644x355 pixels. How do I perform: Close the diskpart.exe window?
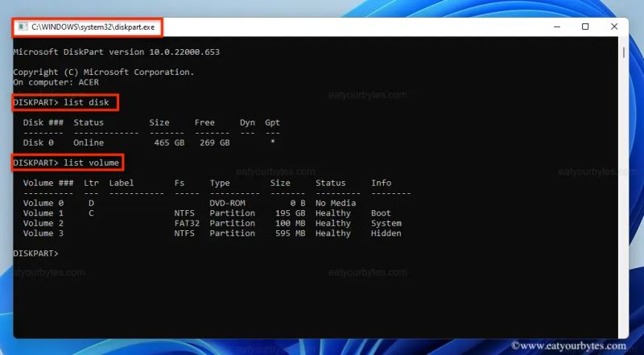click(614, 27)
